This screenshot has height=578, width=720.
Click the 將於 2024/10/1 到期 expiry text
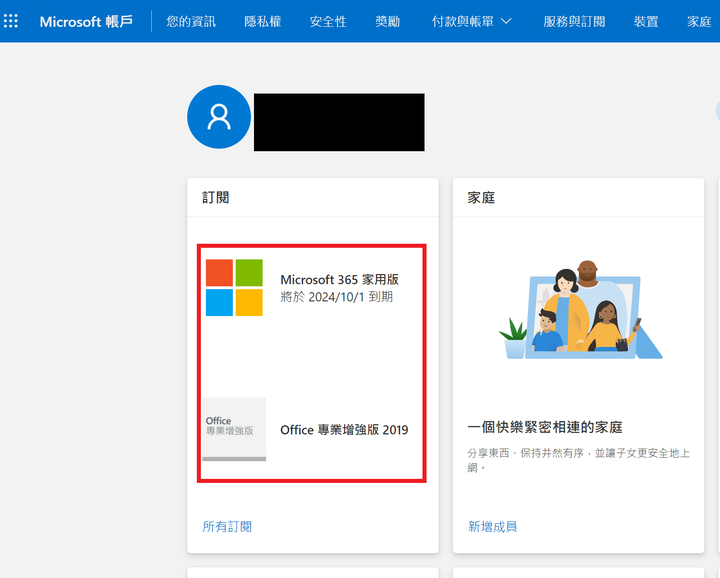[x=337, y=297]
